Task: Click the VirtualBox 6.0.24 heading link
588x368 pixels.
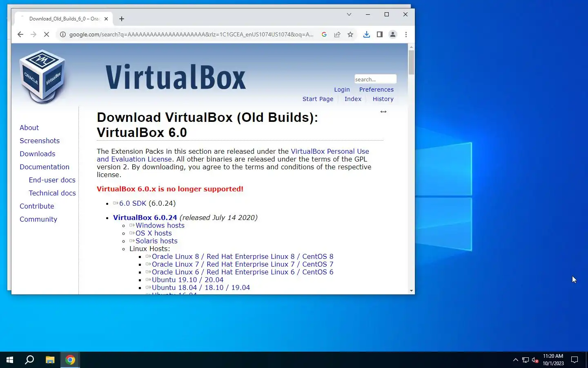Action: click(145, 218)
